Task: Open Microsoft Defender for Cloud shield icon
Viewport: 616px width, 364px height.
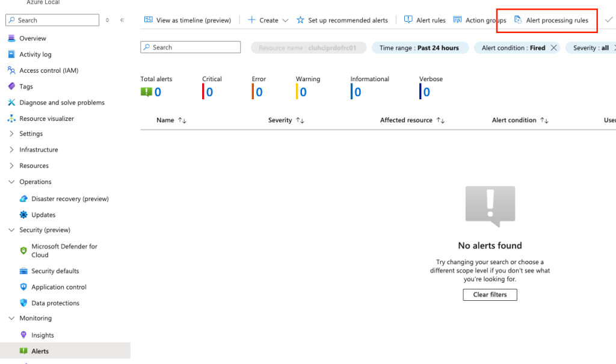Action: tap(23, 250)
